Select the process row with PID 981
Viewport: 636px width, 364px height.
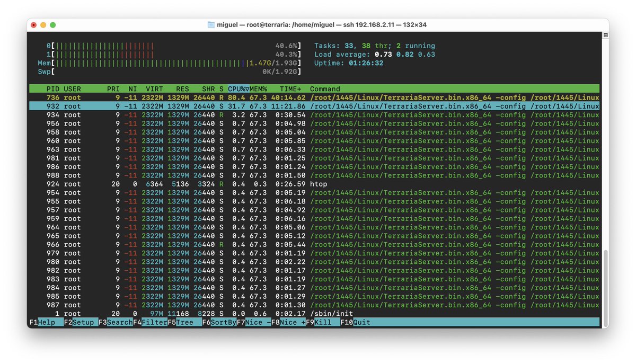(314, 158)
